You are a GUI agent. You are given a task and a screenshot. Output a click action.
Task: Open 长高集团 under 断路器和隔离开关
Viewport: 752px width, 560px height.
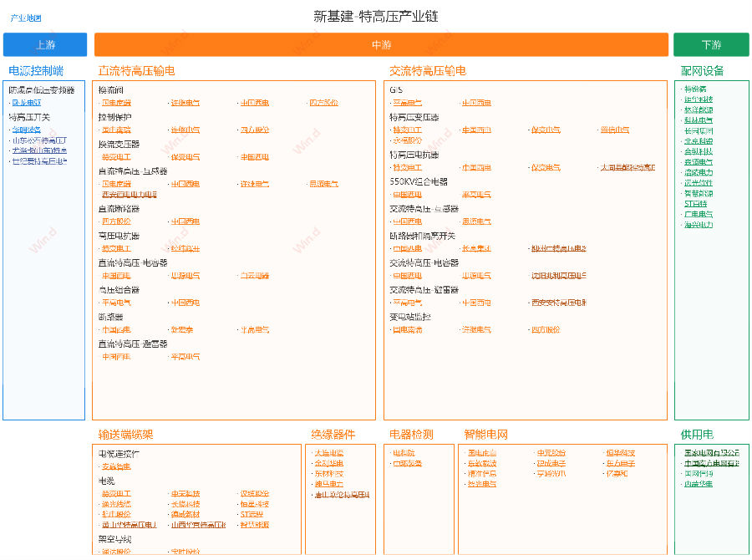click(476, 248)
